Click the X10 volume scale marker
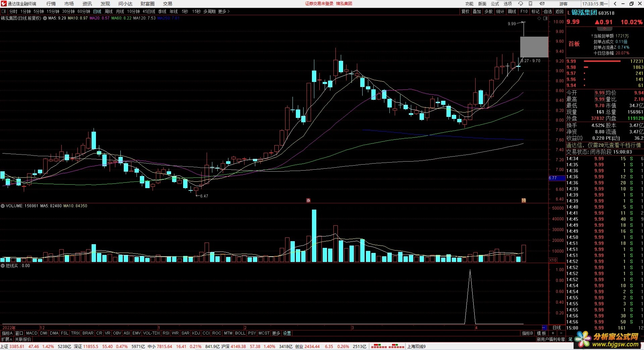The image size is (644, 350). coord(553,260)
